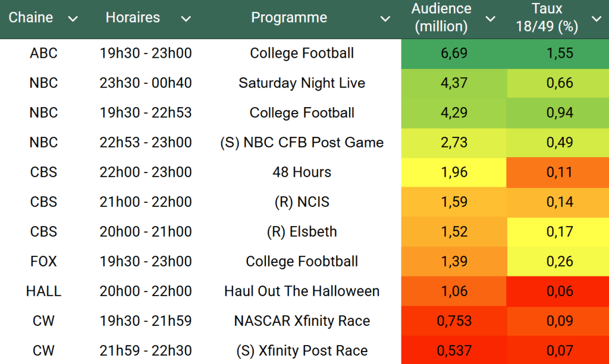
Task: Click the HALL channel cell
Action: (x=43, y=291)
